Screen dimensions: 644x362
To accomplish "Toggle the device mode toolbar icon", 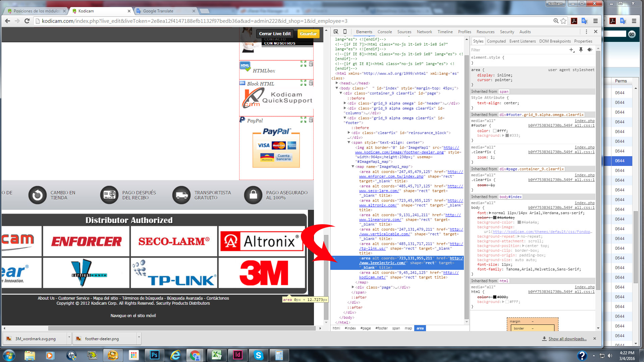I will [x=345, y=32].
